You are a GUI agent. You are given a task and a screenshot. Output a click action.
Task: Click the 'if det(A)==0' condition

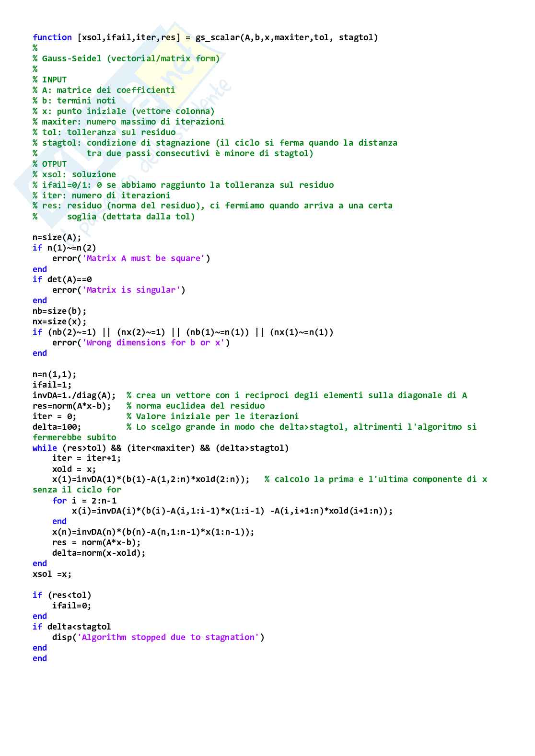click(62, 279)
